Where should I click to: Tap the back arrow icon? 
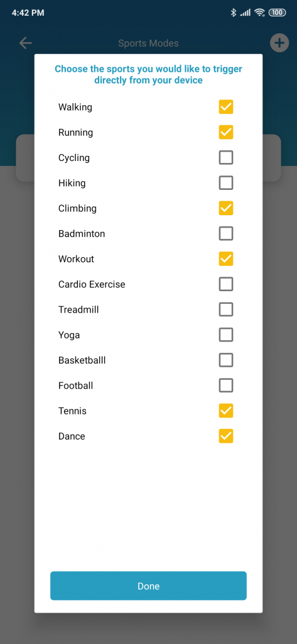(26, 43)
